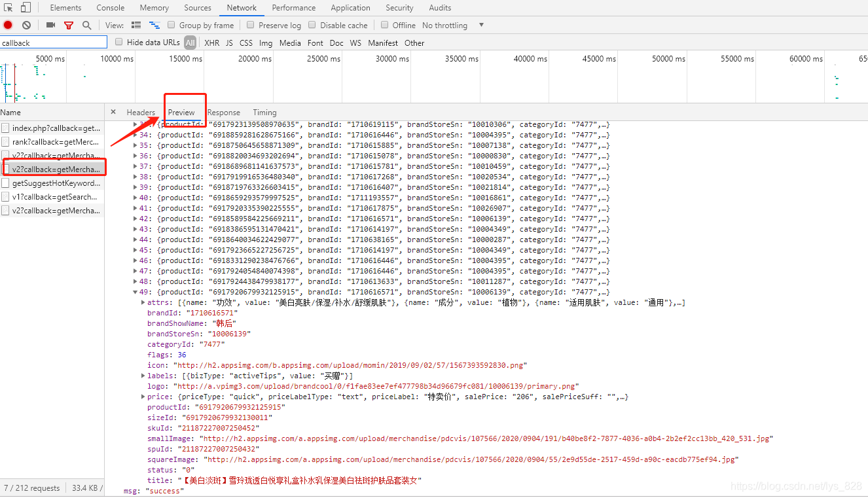Expand array item 45
The width and height of the screenshot is (868, 498).
(136, 250)
